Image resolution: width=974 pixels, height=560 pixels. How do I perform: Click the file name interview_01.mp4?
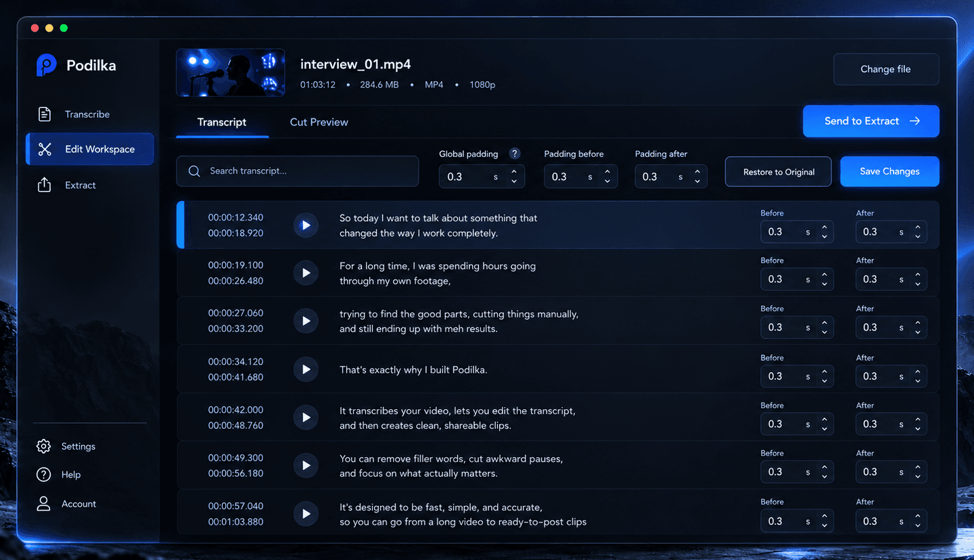tap(356, 64)
